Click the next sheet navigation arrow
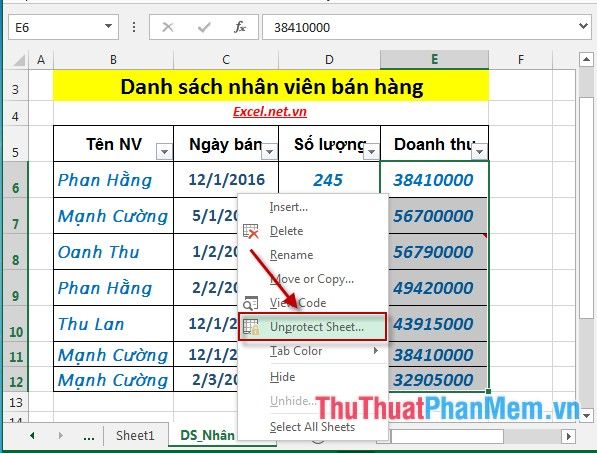The image size is (597, 453). pos(61,435)
